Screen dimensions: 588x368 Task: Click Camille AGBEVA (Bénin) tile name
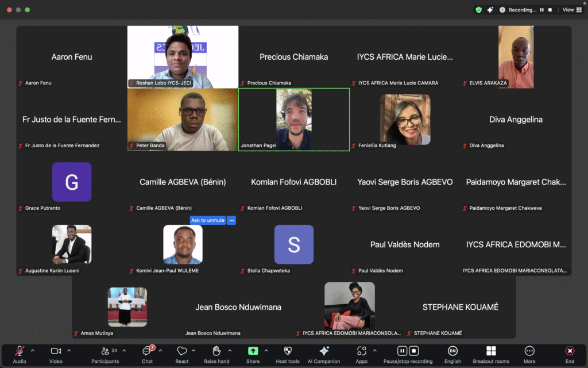click(x=183, y=182)
